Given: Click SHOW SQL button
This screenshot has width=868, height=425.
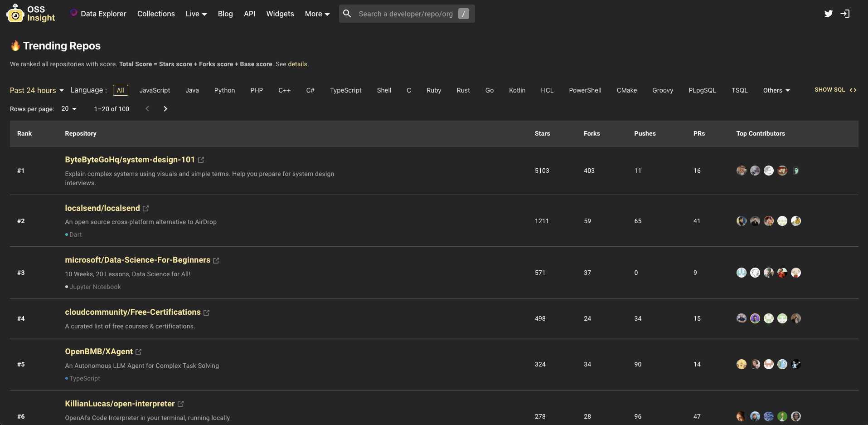Looking at the screenshot, I should pyautogui.click(x=835, y=90).
